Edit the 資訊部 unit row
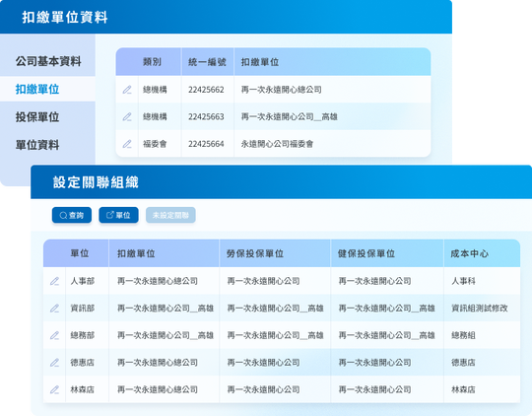Image resolution: width=532 pixels, height=416 pixels. click(x=54, y=309)
